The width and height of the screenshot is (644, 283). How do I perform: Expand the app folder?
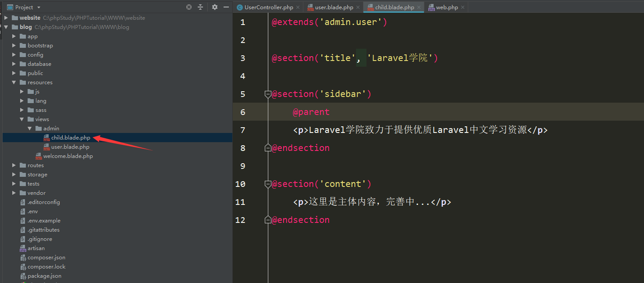[14, 36]
